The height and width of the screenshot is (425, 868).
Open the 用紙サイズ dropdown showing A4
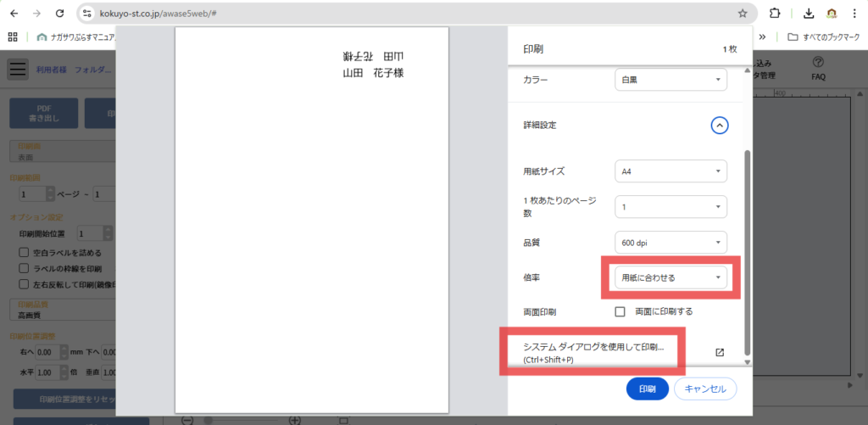point(670,171)
